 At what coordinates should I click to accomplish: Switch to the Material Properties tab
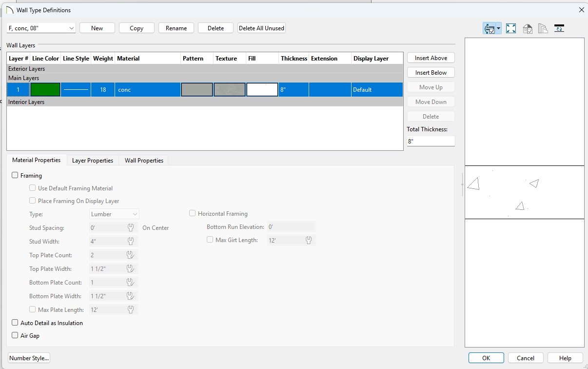coord(37,160)
